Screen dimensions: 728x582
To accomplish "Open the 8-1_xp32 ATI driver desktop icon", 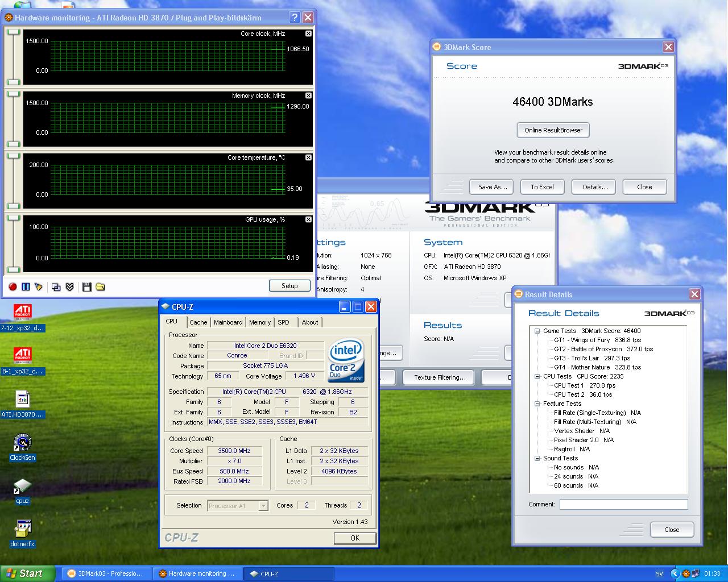I will point(22,361).
